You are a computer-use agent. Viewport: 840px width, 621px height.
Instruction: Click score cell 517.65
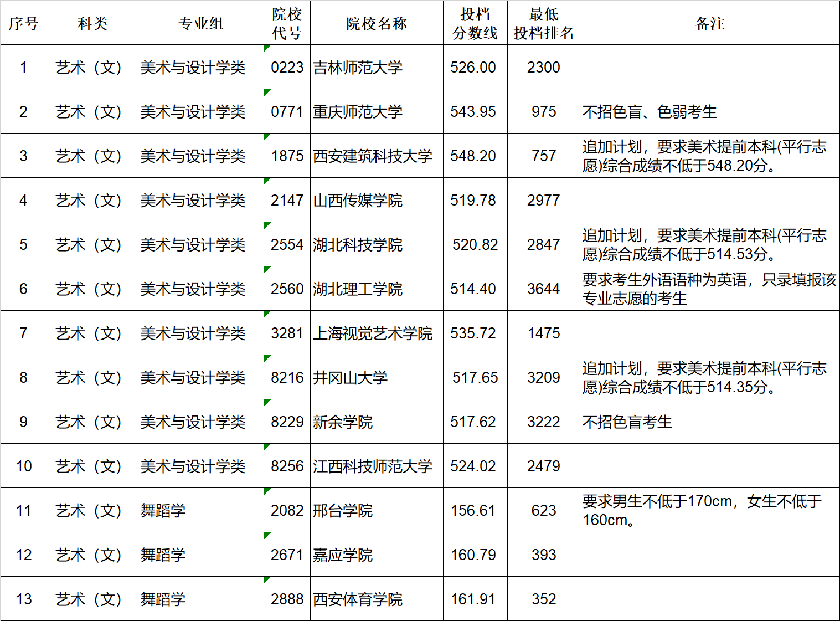point(475,377)
